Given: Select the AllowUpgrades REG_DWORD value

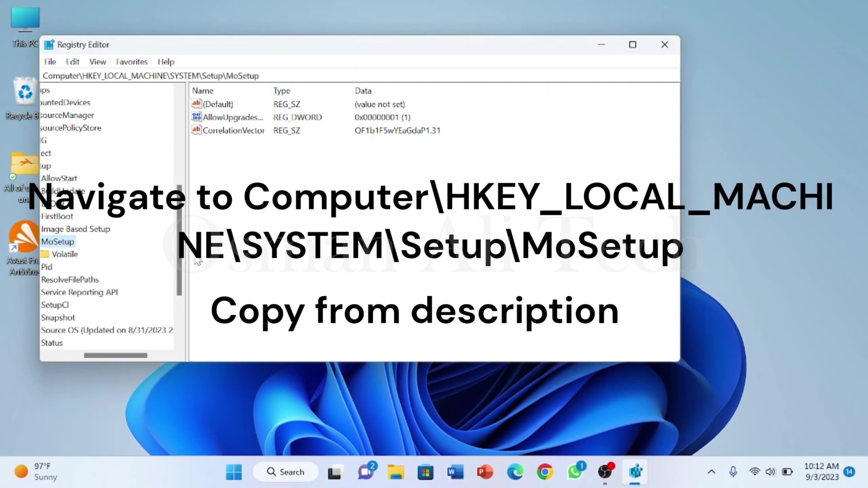Looking at the screenshot, I should [233, 117].
